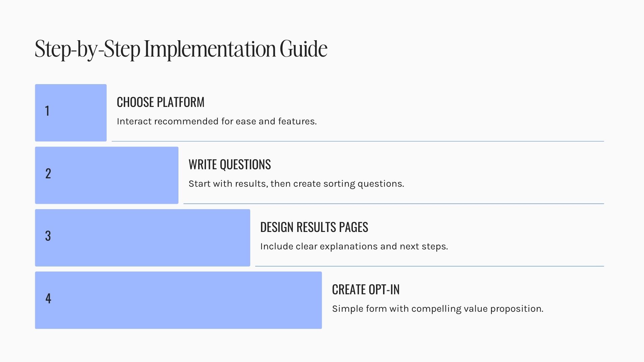644x362 pixels.
Task: Select text 'Interact recommended for ease and features'
Action: pos(216,121)
